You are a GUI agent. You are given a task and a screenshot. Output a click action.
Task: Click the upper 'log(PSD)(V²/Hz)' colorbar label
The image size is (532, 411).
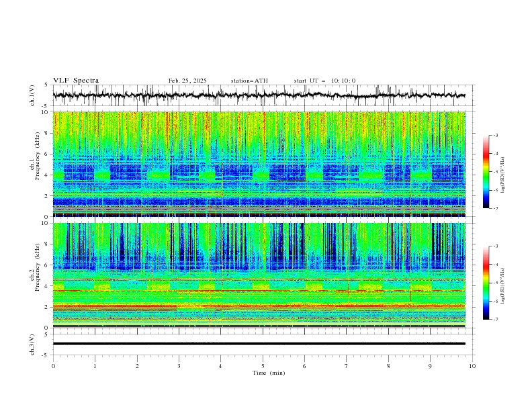tap(502, 175)
